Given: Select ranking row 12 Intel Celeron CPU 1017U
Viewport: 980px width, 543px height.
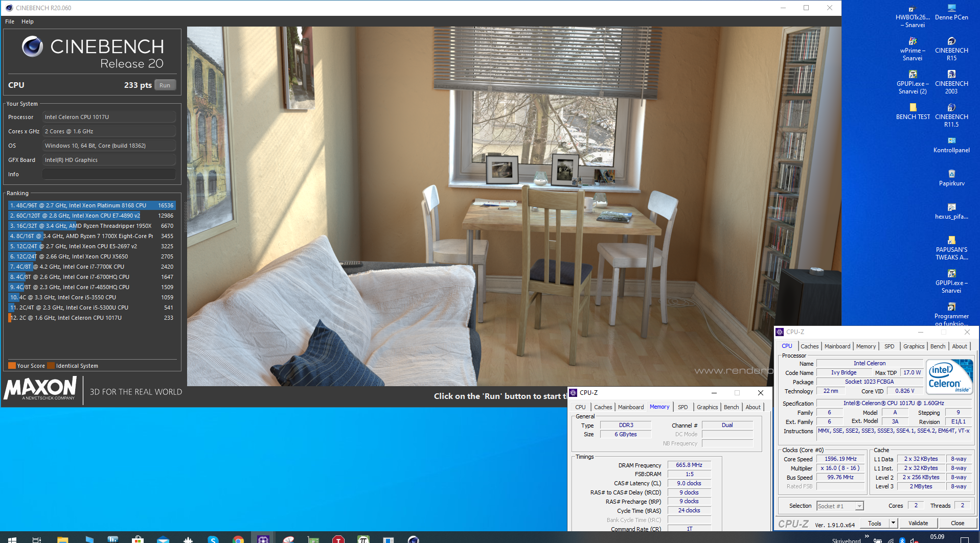Looking at the screenshot, I should coord(92,318).
